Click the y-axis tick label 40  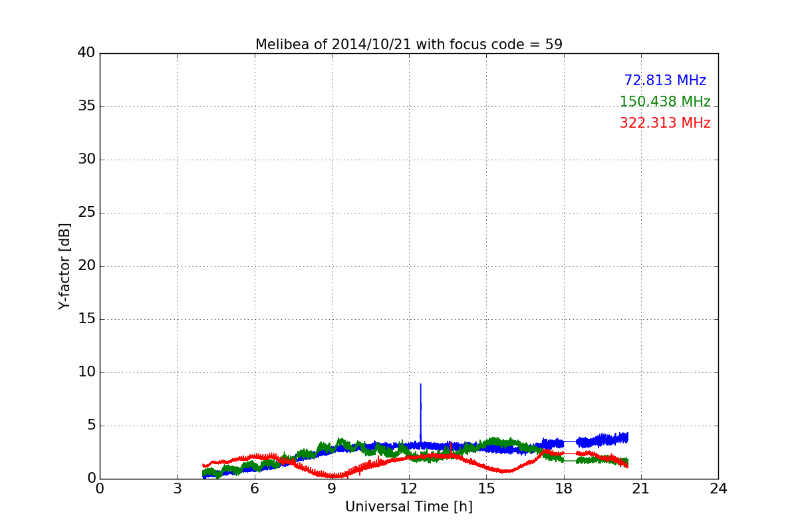point(86,53)
